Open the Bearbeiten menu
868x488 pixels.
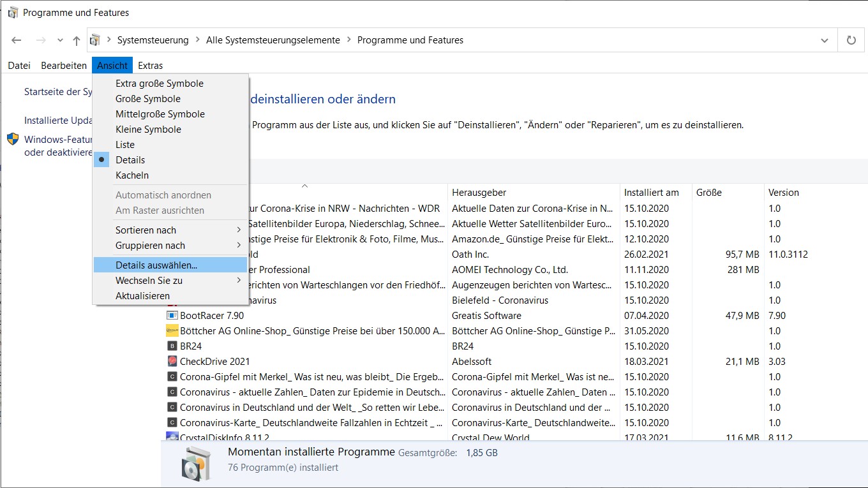click(64, 65)
